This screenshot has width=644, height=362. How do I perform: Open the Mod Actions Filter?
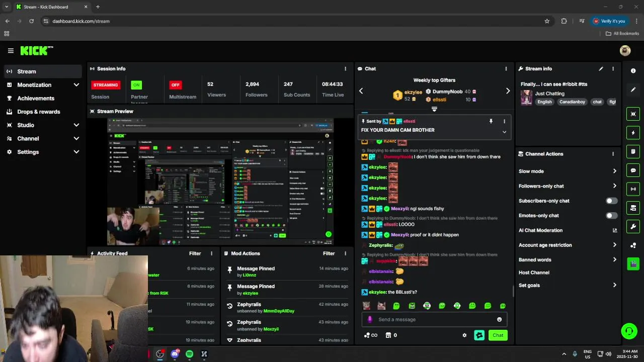tap(329, 253)
